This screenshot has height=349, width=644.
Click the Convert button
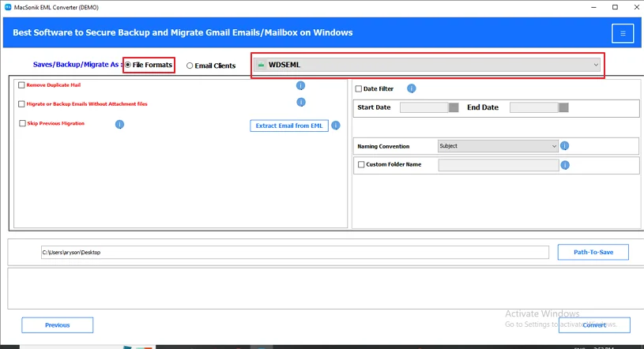594,325
